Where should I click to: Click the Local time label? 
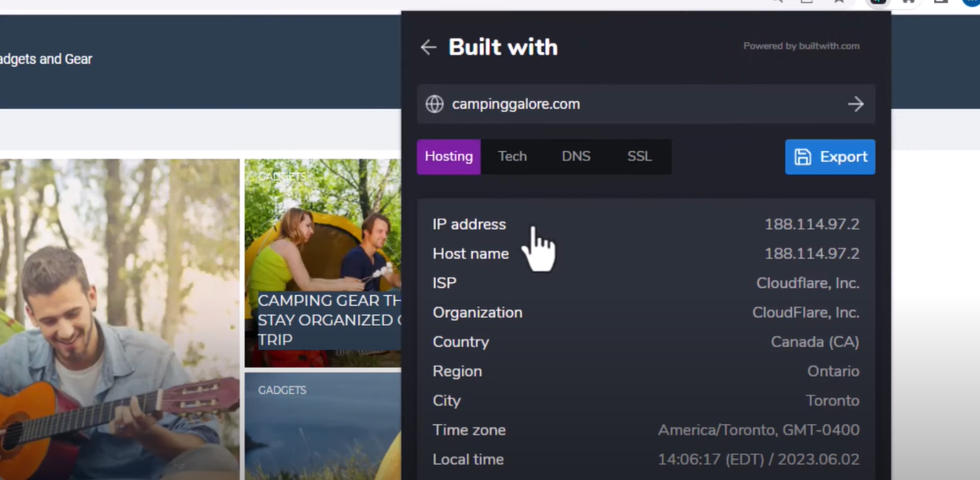tap(468, 460)
